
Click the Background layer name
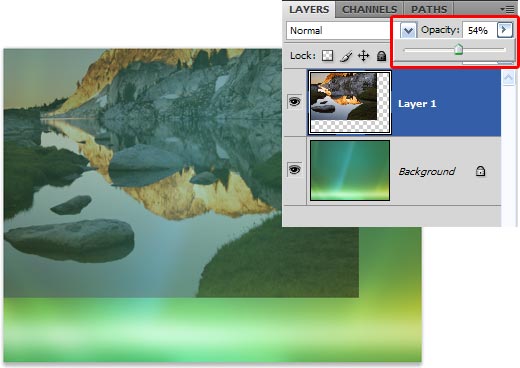tap(427, 171)
